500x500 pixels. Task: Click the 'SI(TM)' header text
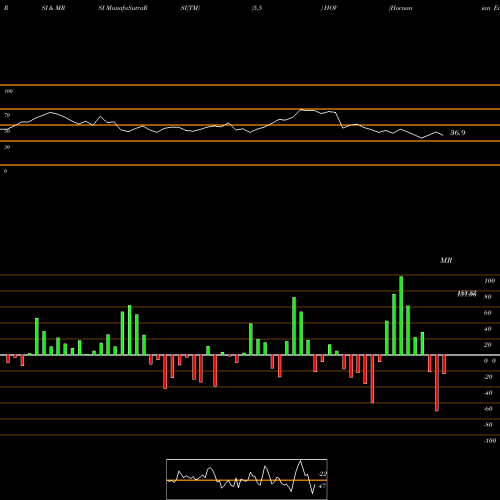click(190, 8)
